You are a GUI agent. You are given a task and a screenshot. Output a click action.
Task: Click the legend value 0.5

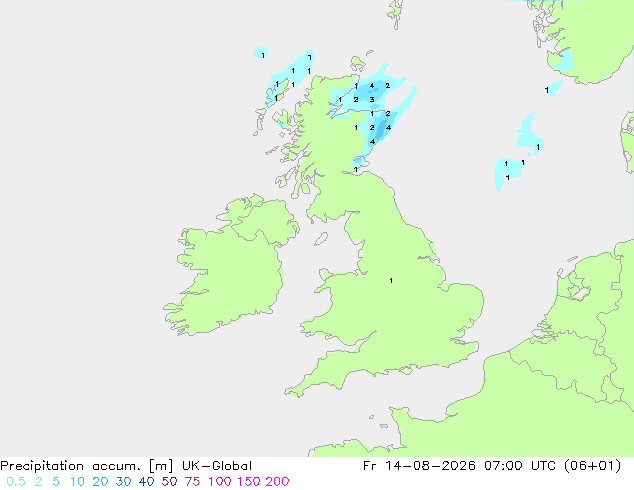16,482
